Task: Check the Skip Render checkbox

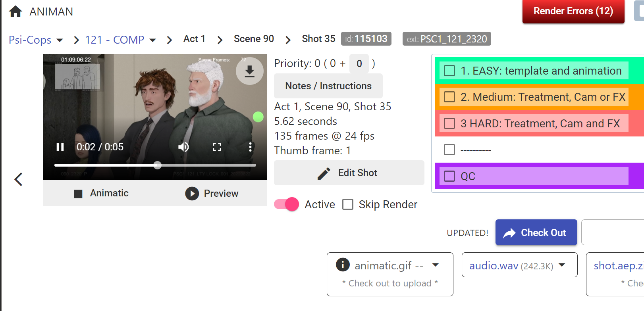Action: point(348,204)
